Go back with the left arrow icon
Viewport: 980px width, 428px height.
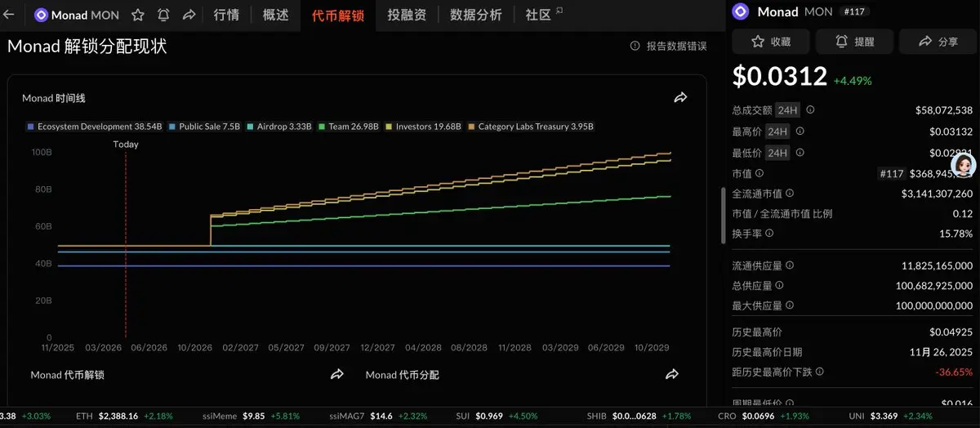(x=10, y=15)
